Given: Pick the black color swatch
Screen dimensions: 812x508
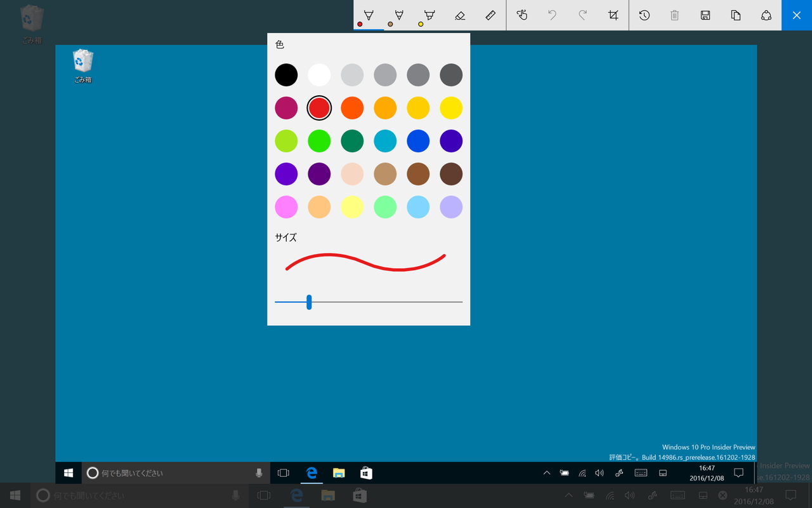Looking at the screenshot, I should click(286, 75).
